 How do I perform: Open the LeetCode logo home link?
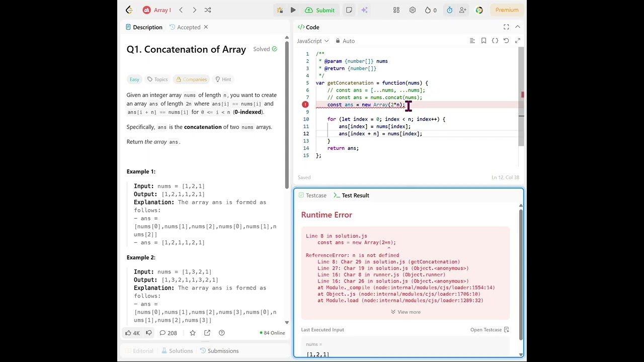click(129, 10)
